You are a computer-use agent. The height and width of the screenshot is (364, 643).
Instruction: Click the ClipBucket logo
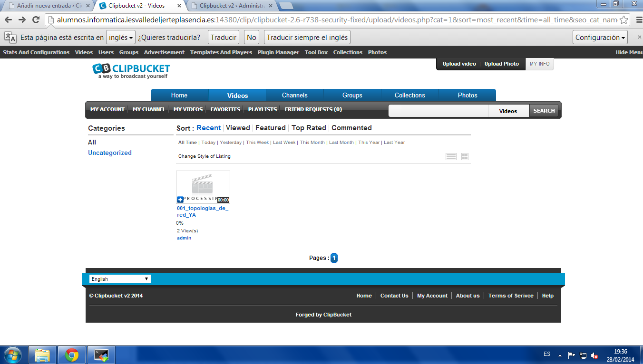(131, 70)
